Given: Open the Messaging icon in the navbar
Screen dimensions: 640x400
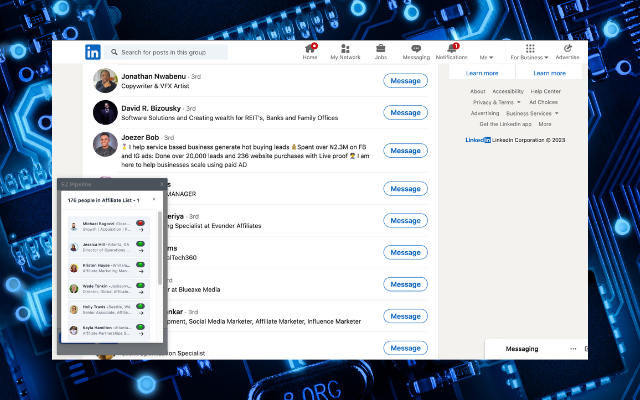Looking at the screenshot, I should tap(416, 49).
